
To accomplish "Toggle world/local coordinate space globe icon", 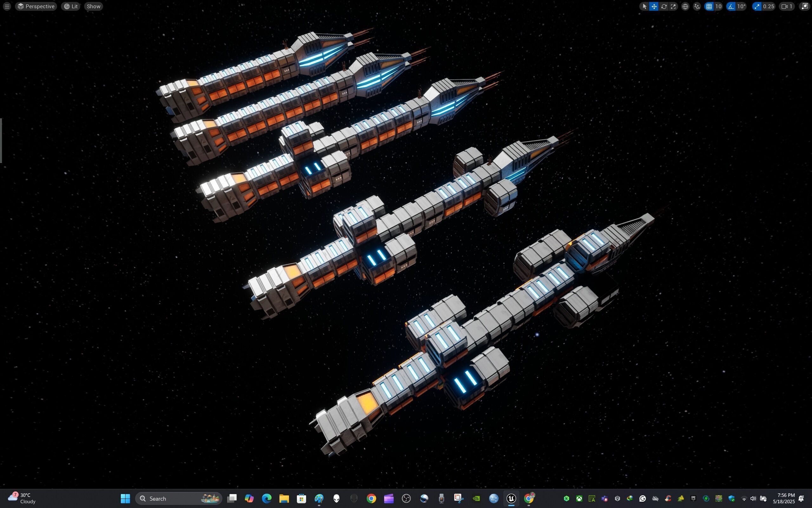I will click(x=685, y=6).
